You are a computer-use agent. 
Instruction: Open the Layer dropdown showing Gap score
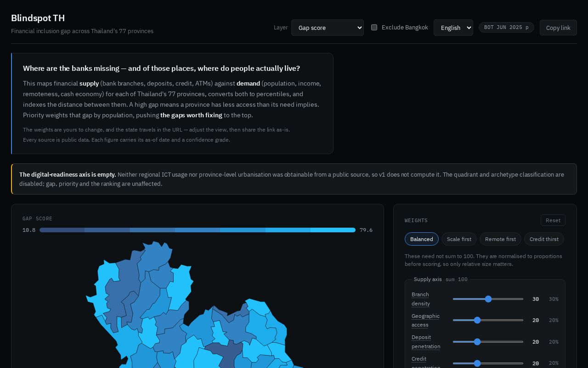(x=328, y=28)
